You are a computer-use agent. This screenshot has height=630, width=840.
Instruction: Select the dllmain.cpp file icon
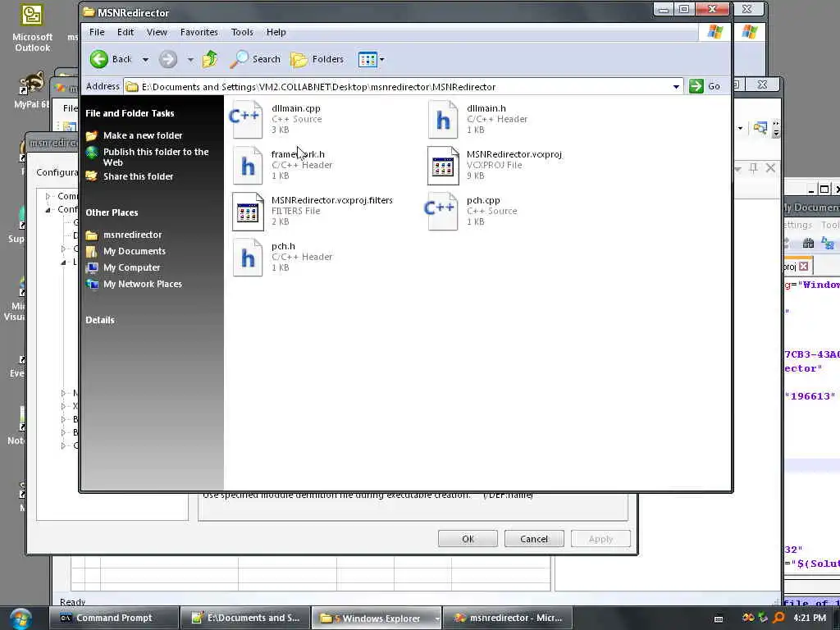point(246,119)
